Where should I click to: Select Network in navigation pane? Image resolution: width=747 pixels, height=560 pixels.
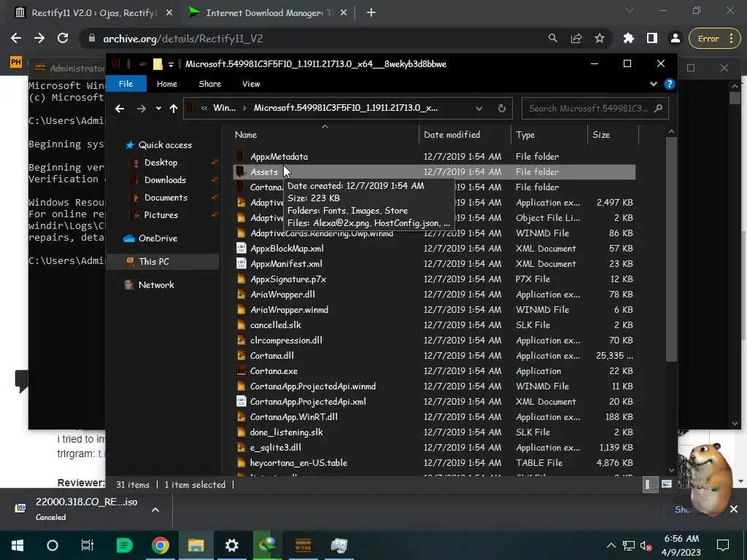[156, 285]
